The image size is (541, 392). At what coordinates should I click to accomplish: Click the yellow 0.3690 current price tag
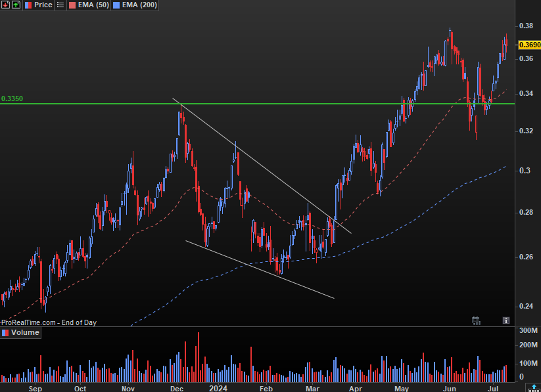click(x=530, y=45)
